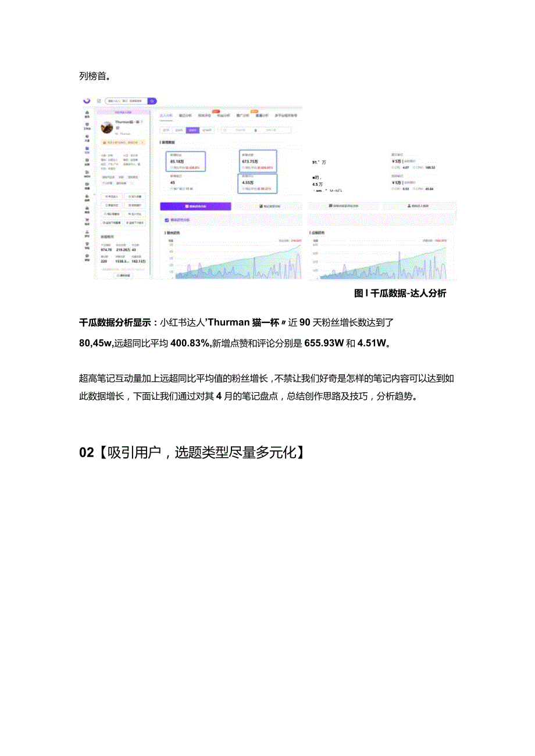Click the search icon in the top search bar
535x756 pixels.
[151, 102]
